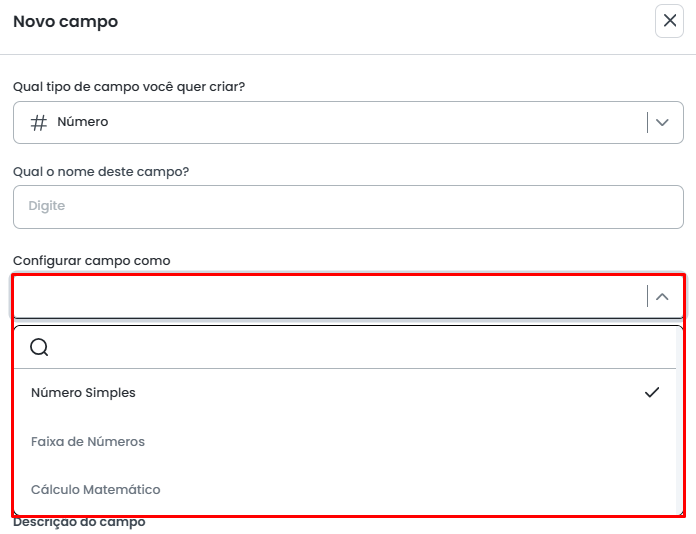This screenshot has height=534, width=696.
Task: Click the divider line in Número selector
Action: [647, 122]
